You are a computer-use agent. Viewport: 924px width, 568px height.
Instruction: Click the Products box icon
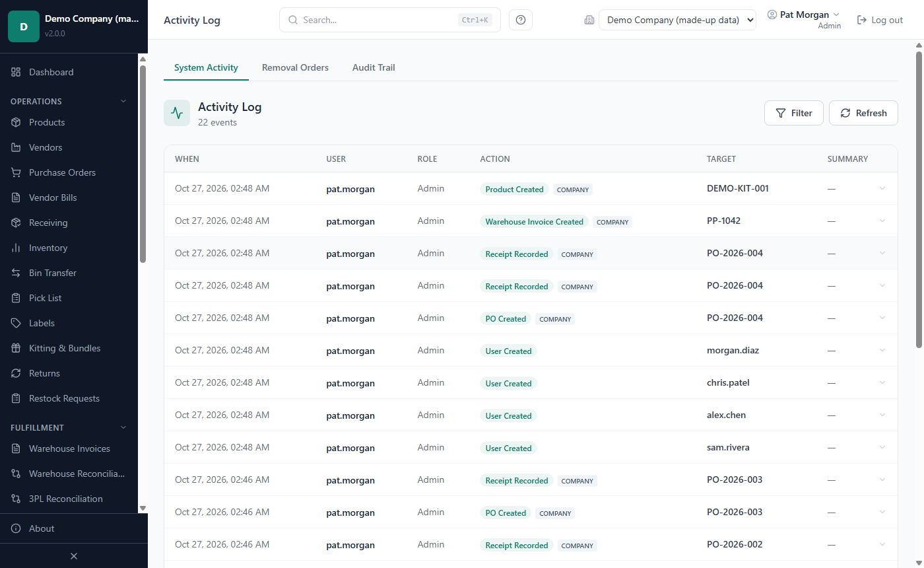[16, 122]
